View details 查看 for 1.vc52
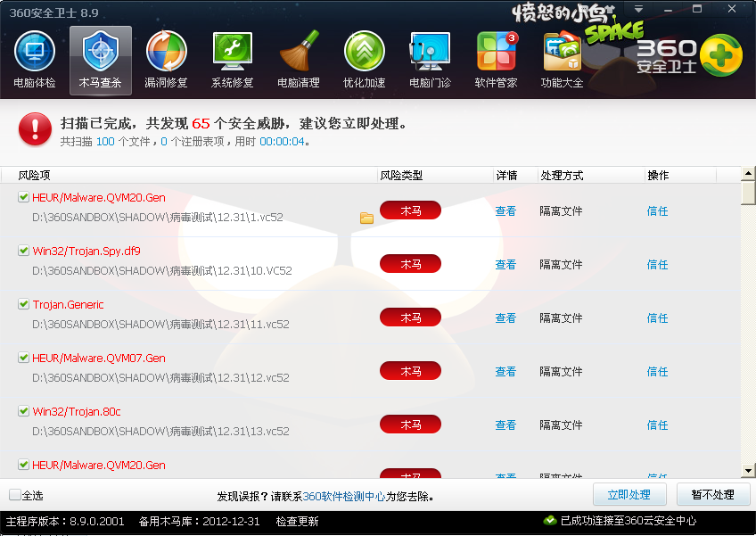 [505, 210]
